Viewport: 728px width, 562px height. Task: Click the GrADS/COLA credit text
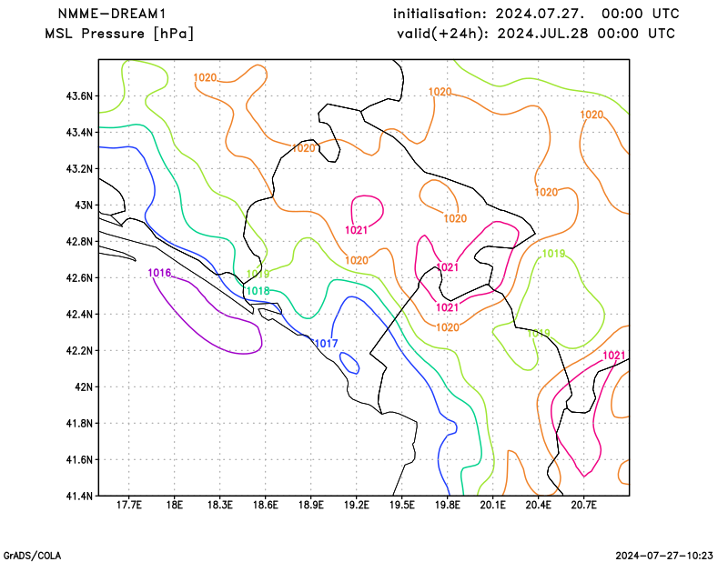[33, 556]
